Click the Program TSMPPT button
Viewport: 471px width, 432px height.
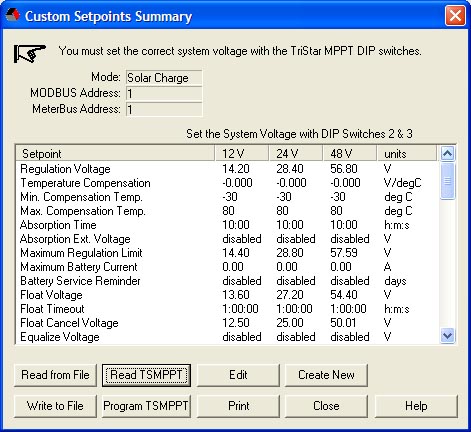(146, 406)
